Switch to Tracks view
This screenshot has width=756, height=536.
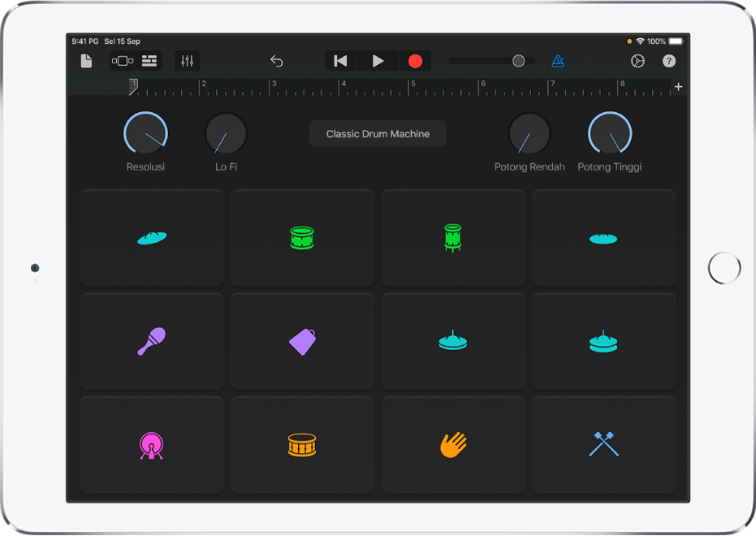pyautogui.click(x=149, y=61)
